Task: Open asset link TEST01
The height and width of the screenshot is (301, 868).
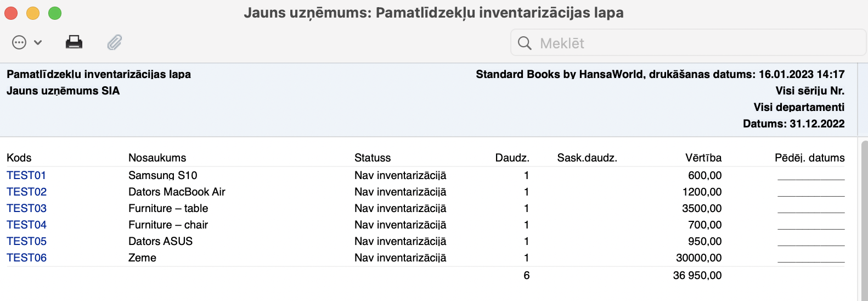Action: (x=26, y=175)
